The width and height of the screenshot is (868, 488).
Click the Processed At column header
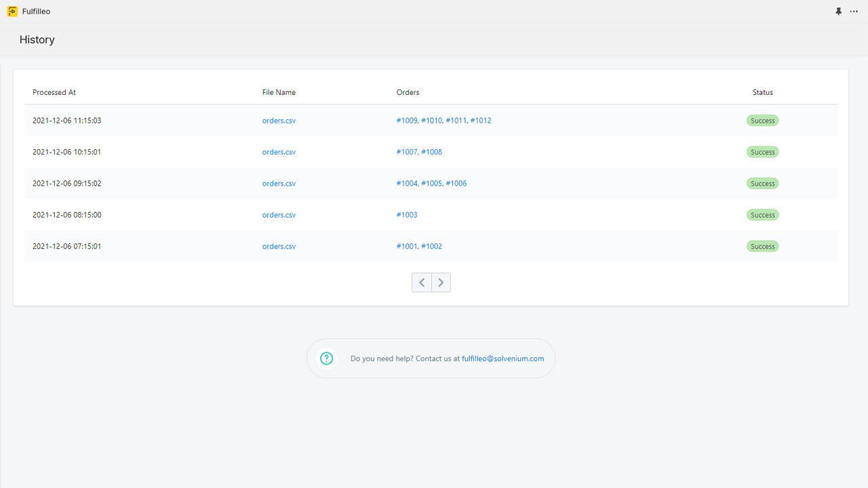pyautogui.click(x=54, y=92)
